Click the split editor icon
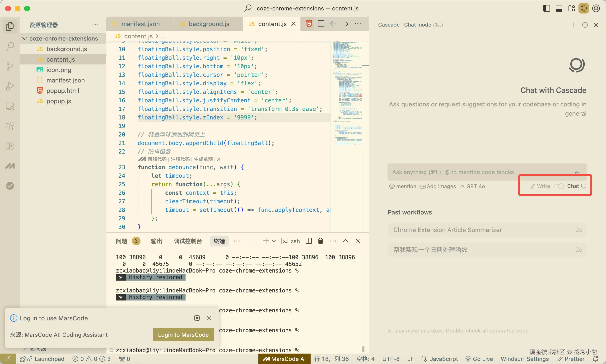This screenshot has width=606, height=364. tap(321, 24)
